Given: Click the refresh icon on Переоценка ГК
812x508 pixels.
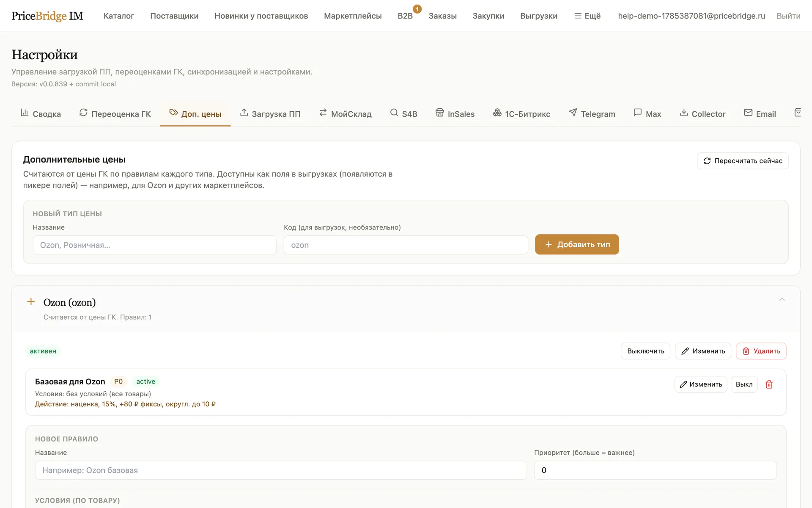Looking at the screenshot, I should 83,113.
